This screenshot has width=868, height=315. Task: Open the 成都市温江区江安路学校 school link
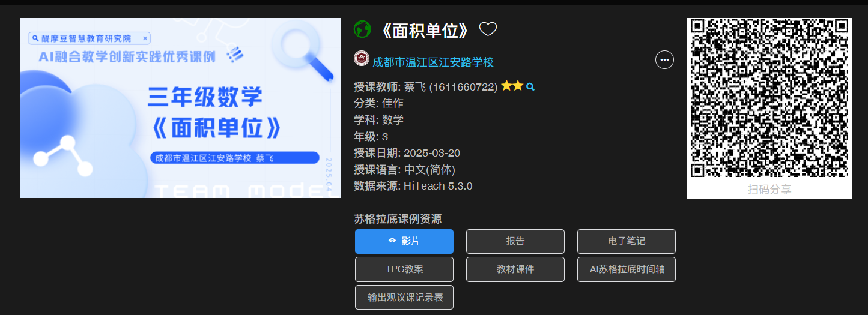433,62
